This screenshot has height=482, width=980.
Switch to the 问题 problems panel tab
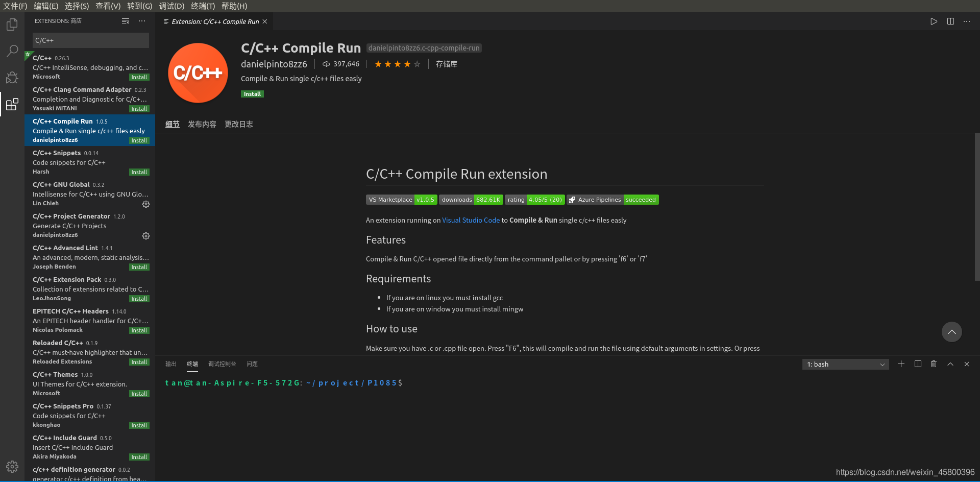point(252,364)
